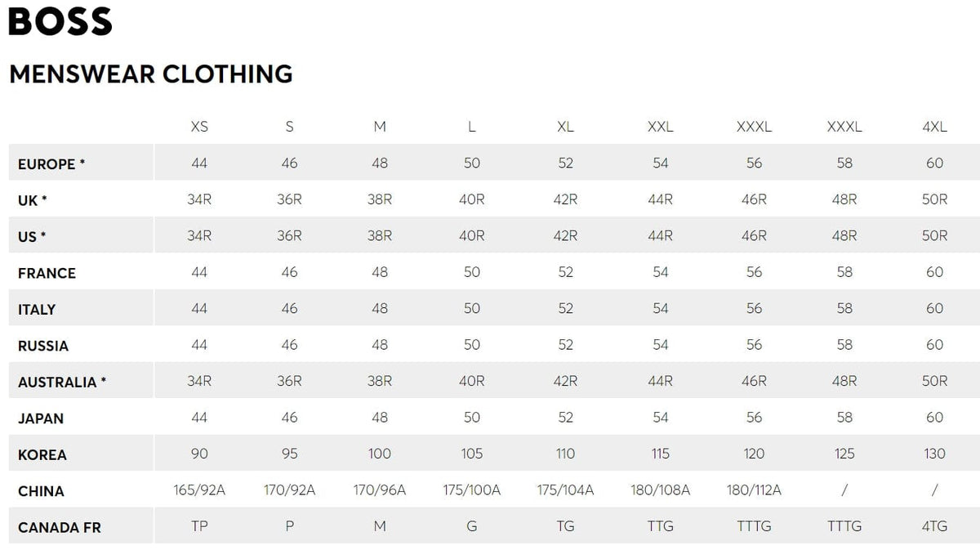Select China 165/92A cell
This screenshot has height=550, width=980.
click(x=199, y=490)
